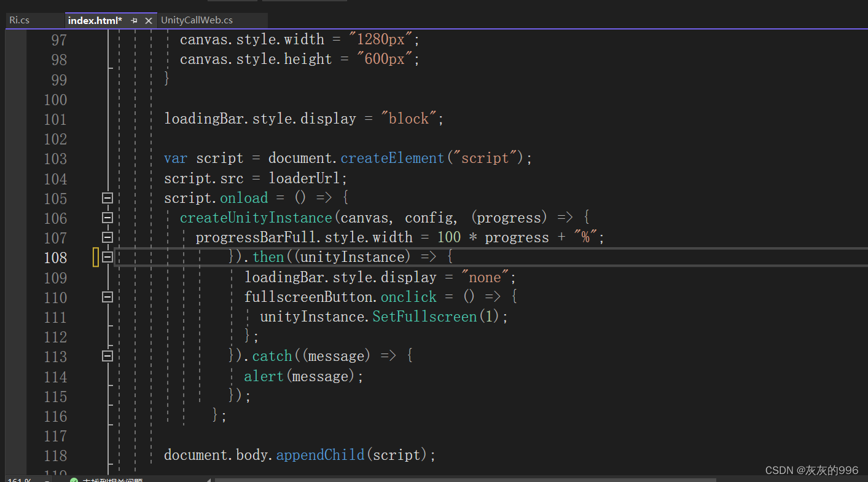Click line number 117 in the gutter

point(55,436)
